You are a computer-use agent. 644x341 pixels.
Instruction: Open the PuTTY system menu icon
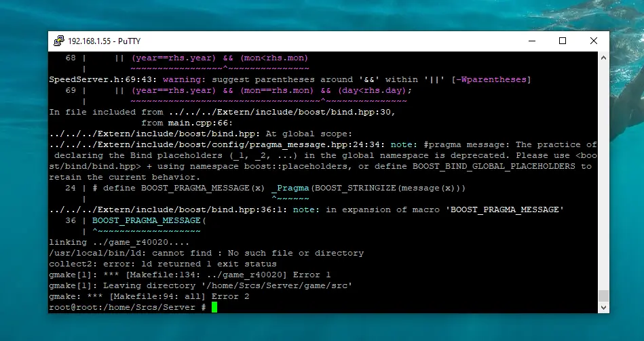point(59,41)
